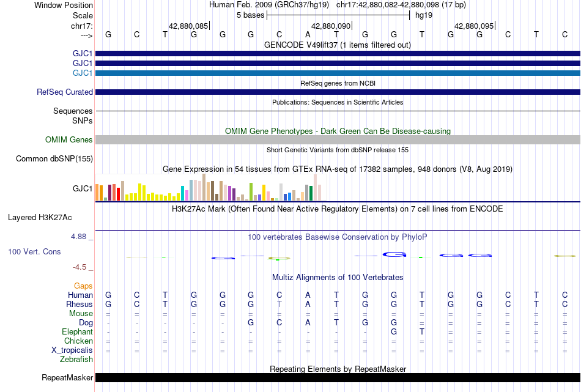581x392 pixels.
Task: Click the GJC1 label beside expression chart
Action: 83,188
